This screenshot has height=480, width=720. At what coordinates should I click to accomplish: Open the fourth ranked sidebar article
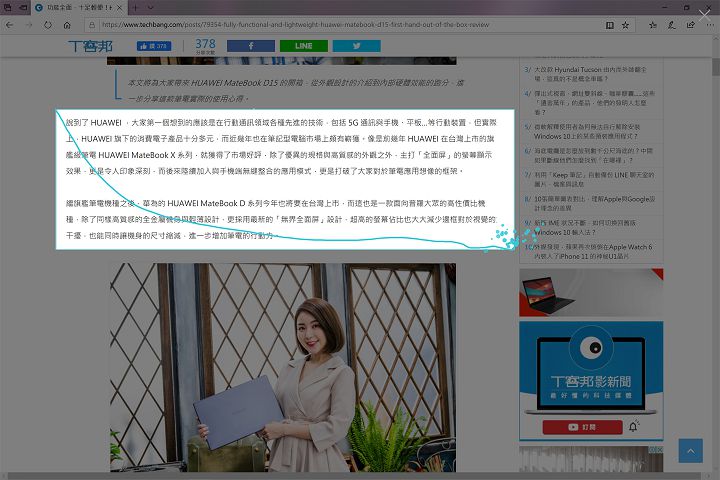click(590, 102)
